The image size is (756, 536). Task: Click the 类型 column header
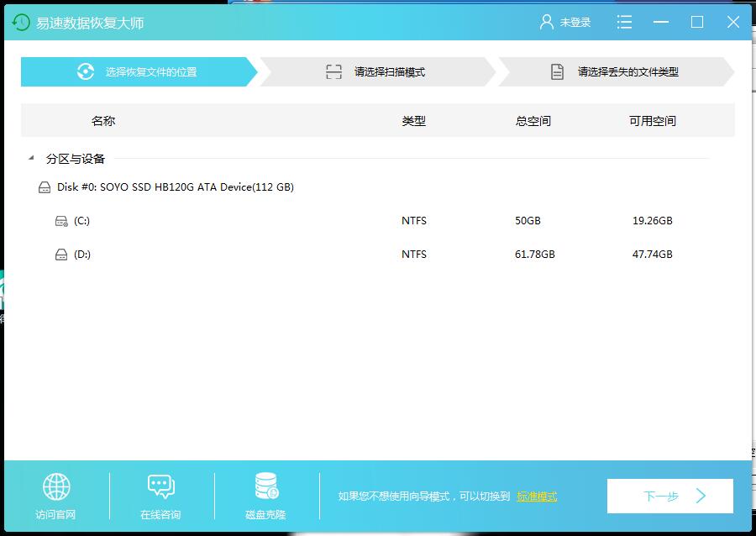click(x=414, y=121)
